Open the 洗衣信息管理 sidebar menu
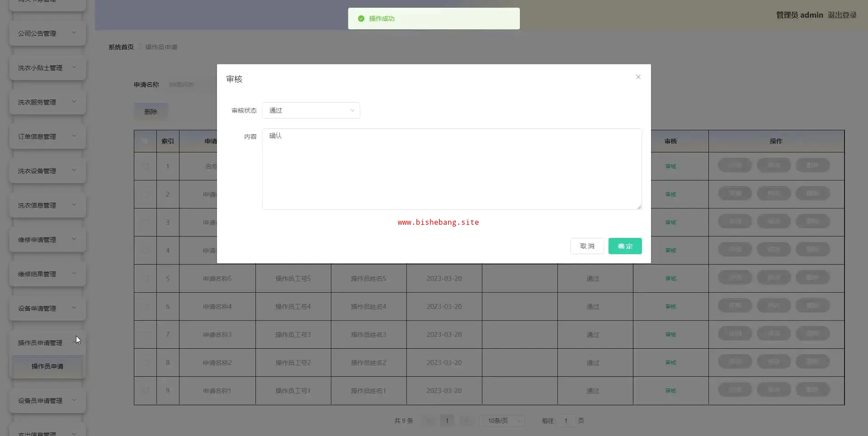Image resolution: width=868 pixels, height=436 pixels. click(47, 205)
